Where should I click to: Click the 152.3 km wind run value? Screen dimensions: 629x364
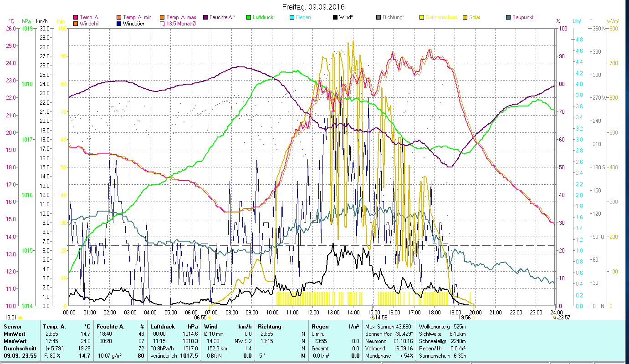[217, 348]
